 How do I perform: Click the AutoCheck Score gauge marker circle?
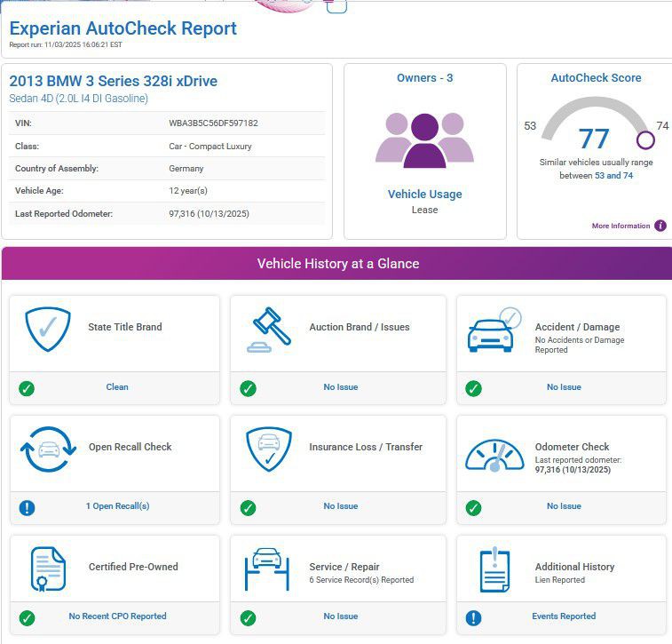click(645, 140)
